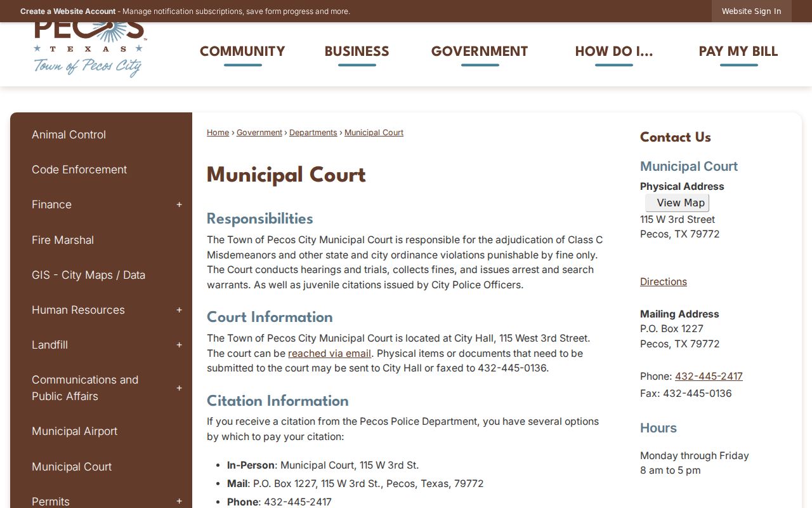Go to Government breadcrumb
This screenshot has width=812, height=508.
click(x=259, y=133)
